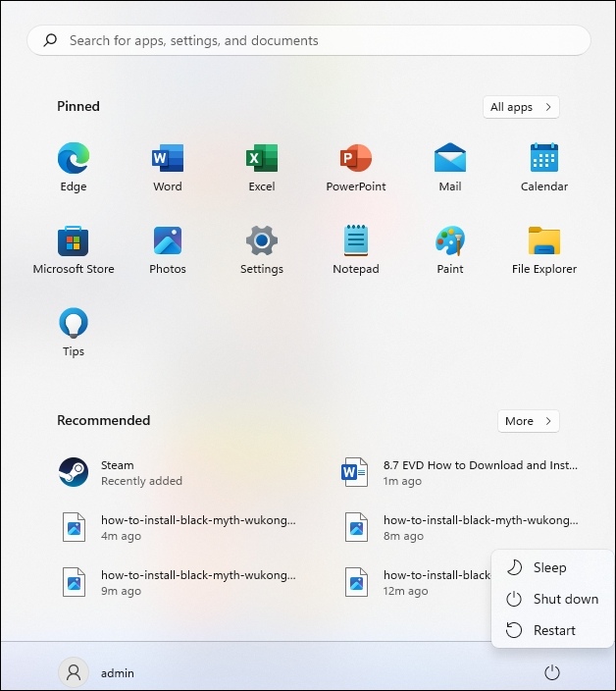
Task: Open the Mail app icon
Action: [x=450, y=159]
